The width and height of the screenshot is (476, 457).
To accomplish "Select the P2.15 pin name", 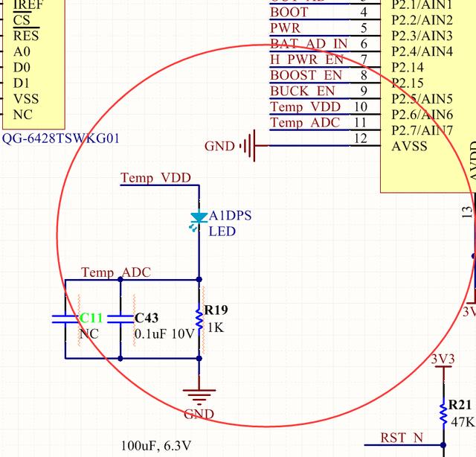I will [408, 83].
